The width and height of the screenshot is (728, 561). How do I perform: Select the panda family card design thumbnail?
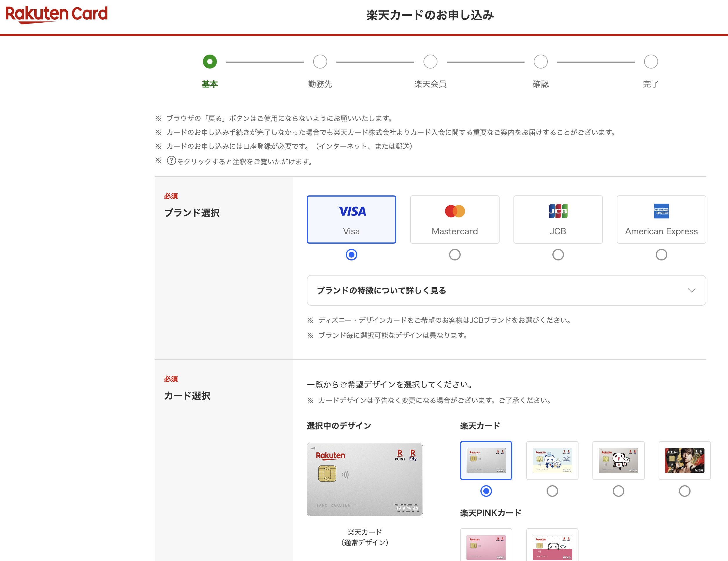tap(618, 461)
